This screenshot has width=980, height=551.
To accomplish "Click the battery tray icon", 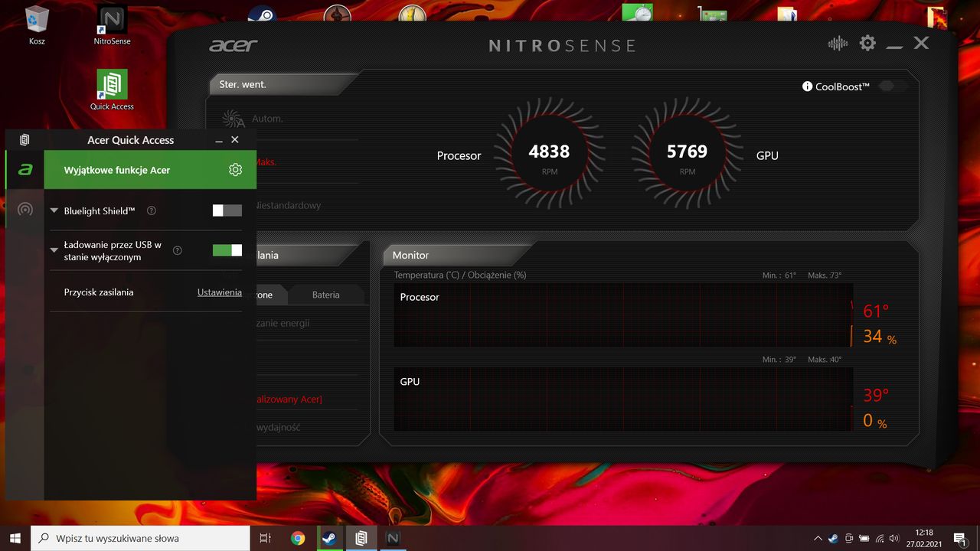I will coord(864,538).
